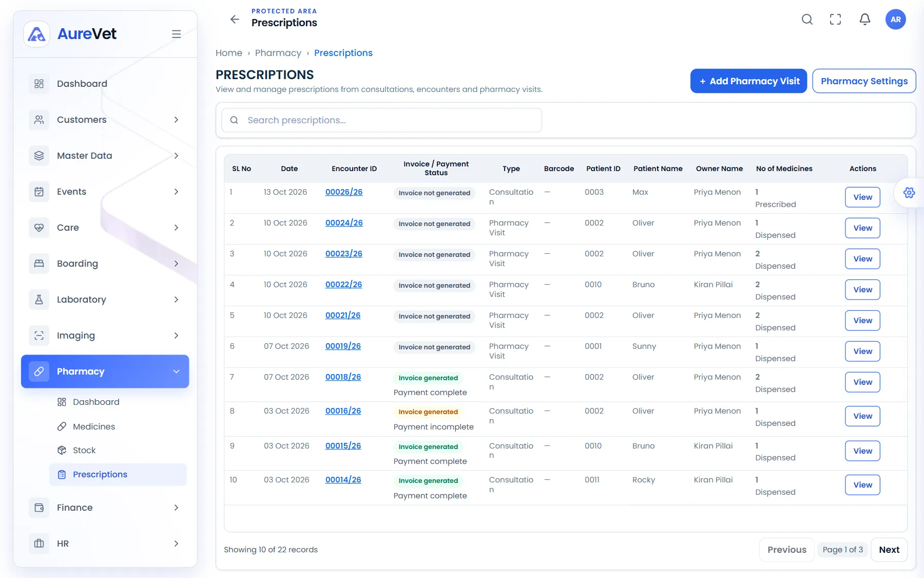Select Prescriptions submenu item
This screenshot has width=924, height=578.
pos(118,474)
